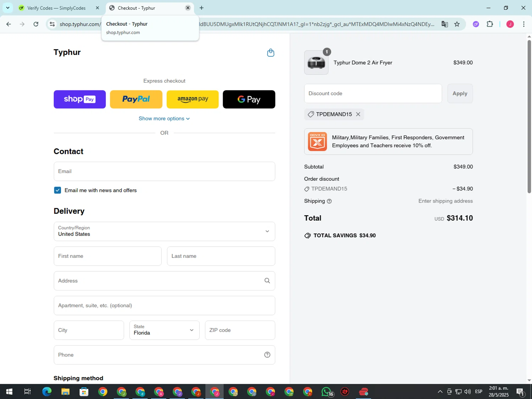The height and width of the screenshot is (399, 532).
Task: Click the shipping info help icon
Action: [329, 201]
